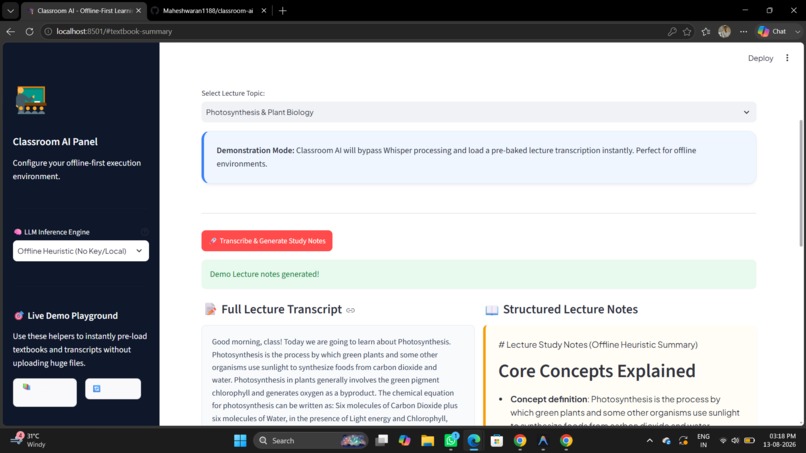Viewport: 806px width, 453px height.
Task: Click the classroom blackboard logo in sidebar
Action: coord(31,100)
